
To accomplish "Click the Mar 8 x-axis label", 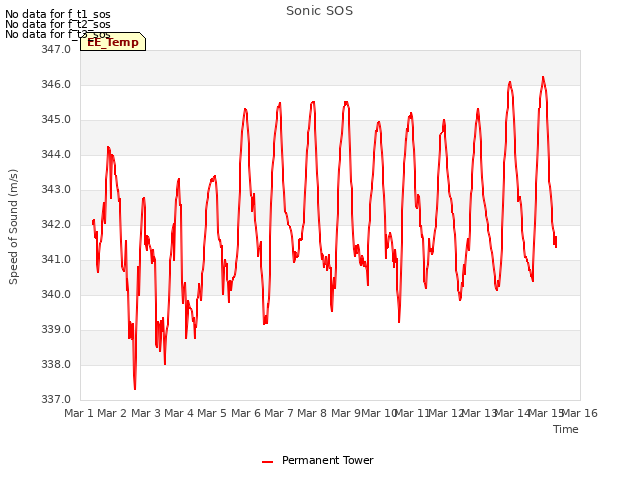I will pos(312,413).
